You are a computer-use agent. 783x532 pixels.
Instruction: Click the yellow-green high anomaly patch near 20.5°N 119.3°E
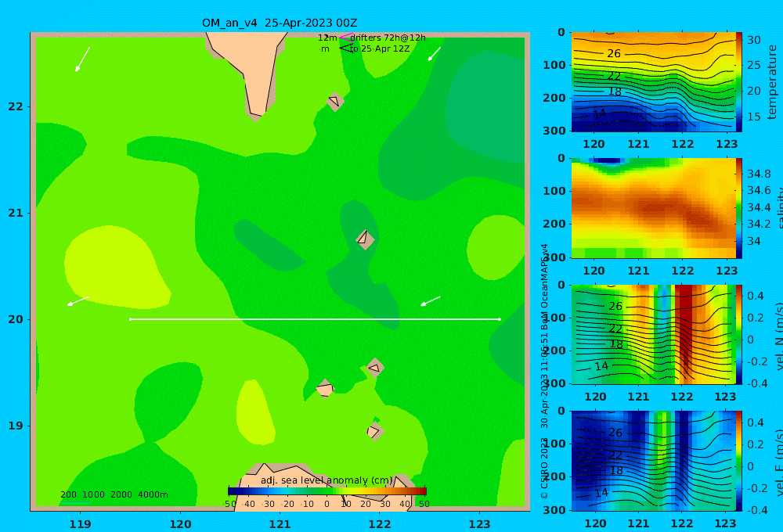click(116, 267)
